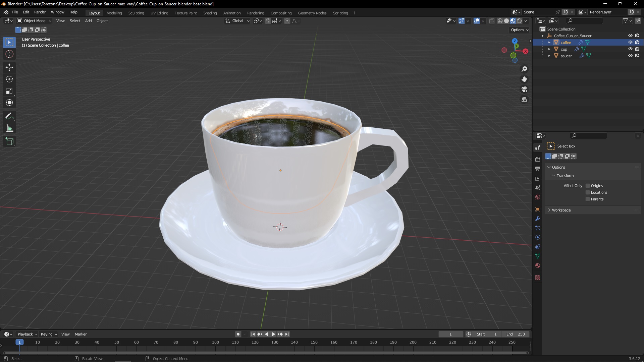Jump to the last frame
Image resolution: width=644 pixels, height=362 pixels.
(287, 334)
